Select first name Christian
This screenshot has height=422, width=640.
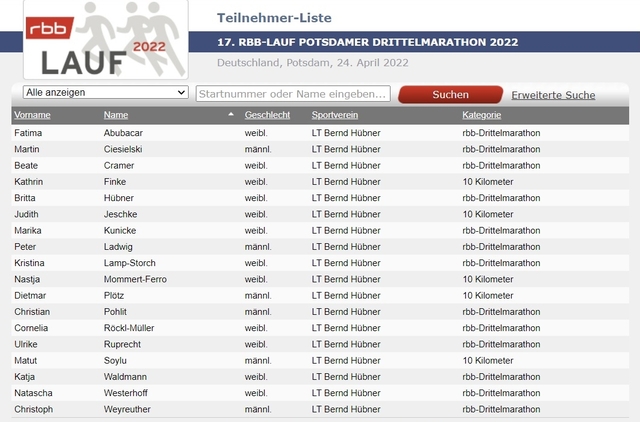click(x=32, y=312)
